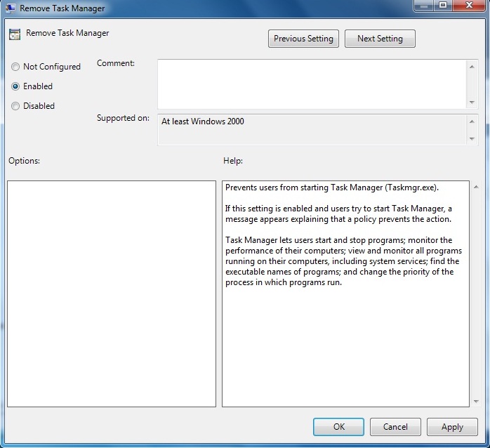The height and width of the screenshot is (448, 490).
Task: Click the 'Remove Task Manager' heading text
Action: (67, 33)
